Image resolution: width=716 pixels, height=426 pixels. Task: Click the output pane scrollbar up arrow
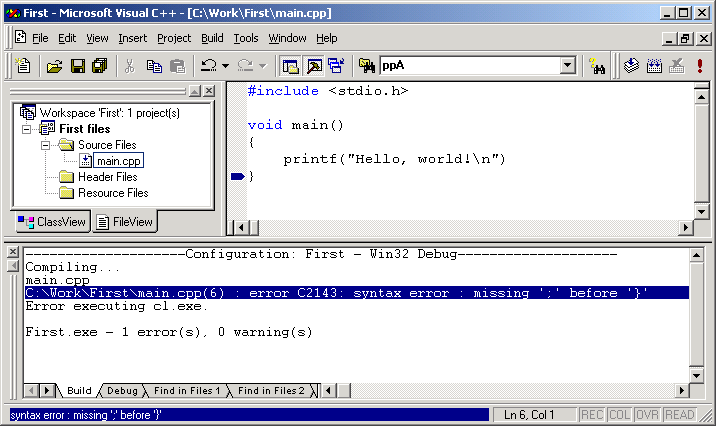[696, 255]
